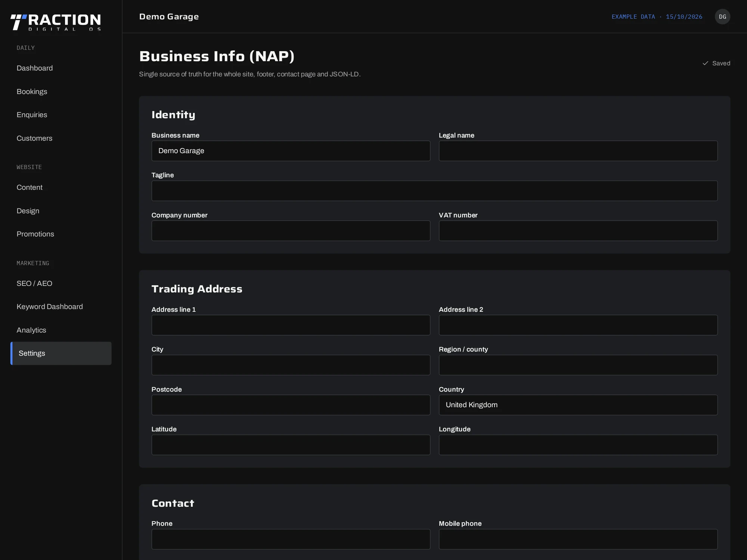Open Dashboard in the sidebar
The image size is (747, 560).
coord(61,68)
